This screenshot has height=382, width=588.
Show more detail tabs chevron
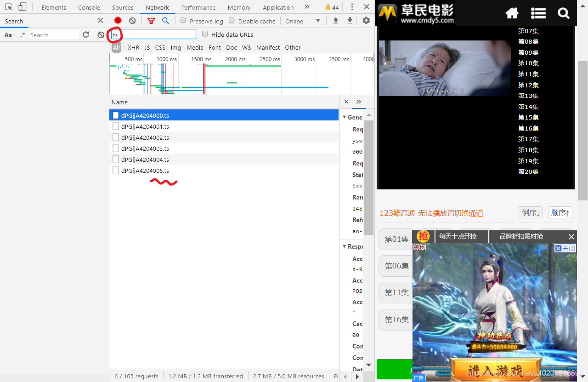point(359,102)
